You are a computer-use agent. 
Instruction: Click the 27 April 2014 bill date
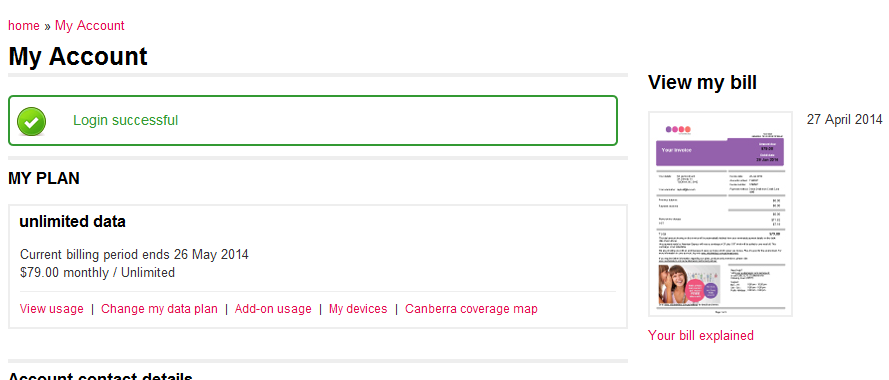845,120
